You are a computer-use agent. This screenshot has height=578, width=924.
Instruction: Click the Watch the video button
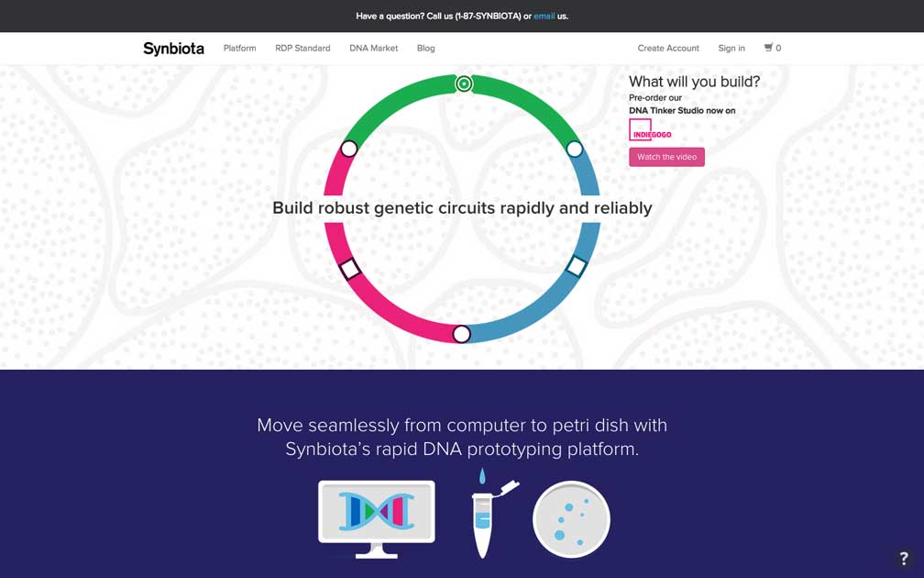[x=666, y=157]
